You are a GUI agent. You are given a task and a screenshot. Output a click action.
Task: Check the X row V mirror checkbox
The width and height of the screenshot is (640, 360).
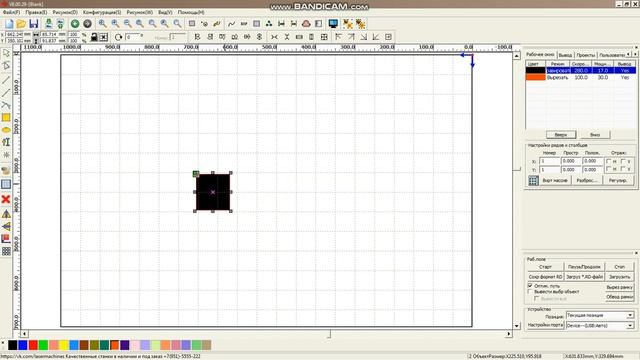click(623, 161)
